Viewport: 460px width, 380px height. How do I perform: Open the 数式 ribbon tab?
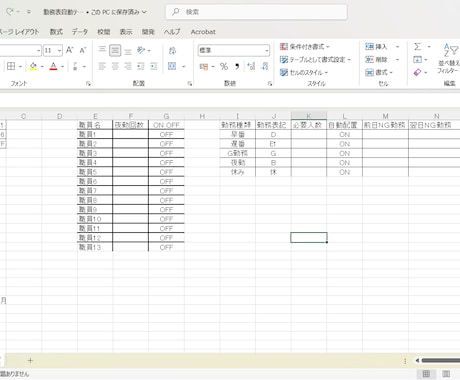(56, 32)
